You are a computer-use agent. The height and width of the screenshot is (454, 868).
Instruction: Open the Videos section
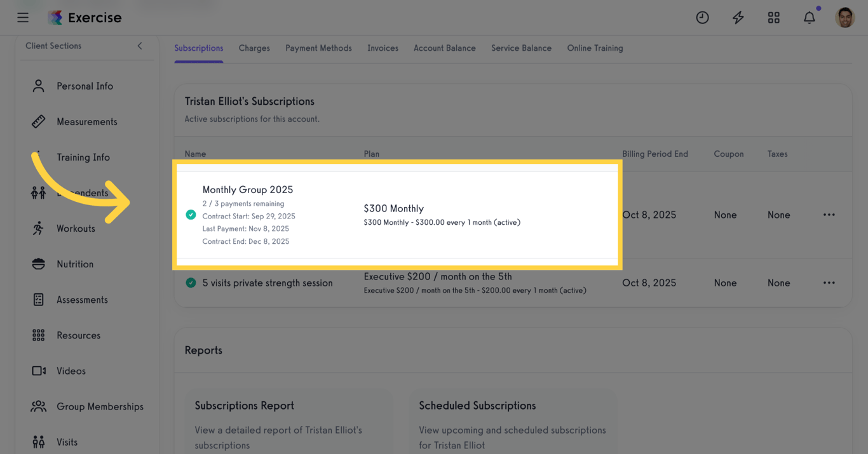(71, 371)
